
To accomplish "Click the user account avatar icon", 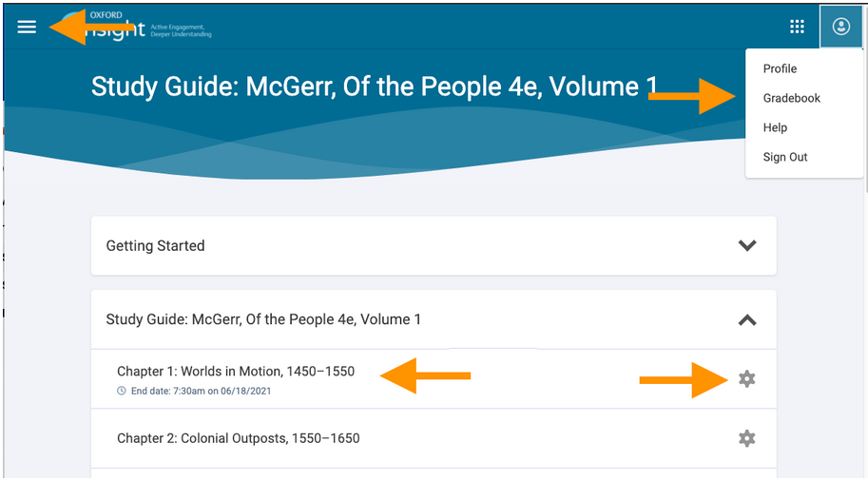I will (840, 27).
